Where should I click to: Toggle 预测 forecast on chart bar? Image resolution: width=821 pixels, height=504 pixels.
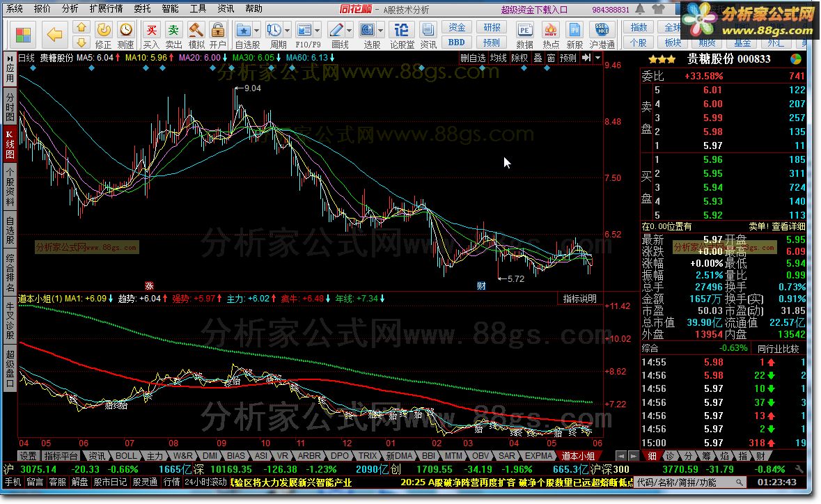click(x=568, y=58)
